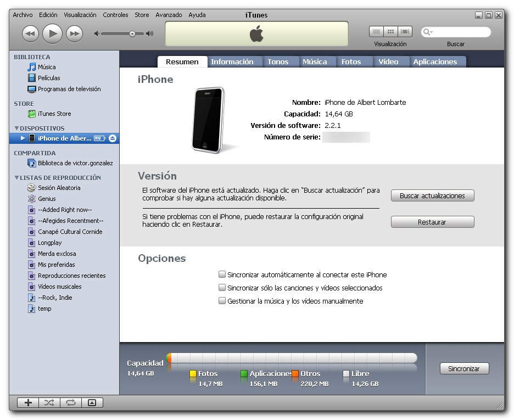Viewport: 514px width, 420px height.
Task: Open the Store menu
Action: pos(142,15)
